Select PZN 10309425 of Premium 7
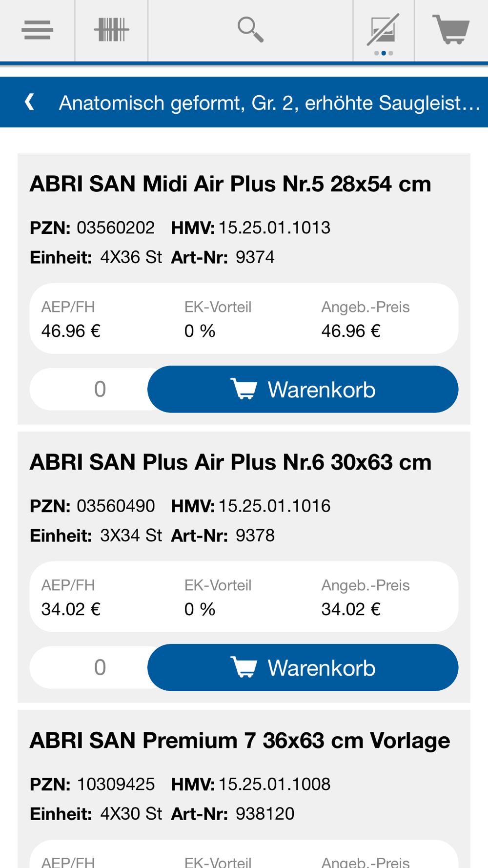Image resolution: width=488 pixels, height=868 pixels. (116, 785)
